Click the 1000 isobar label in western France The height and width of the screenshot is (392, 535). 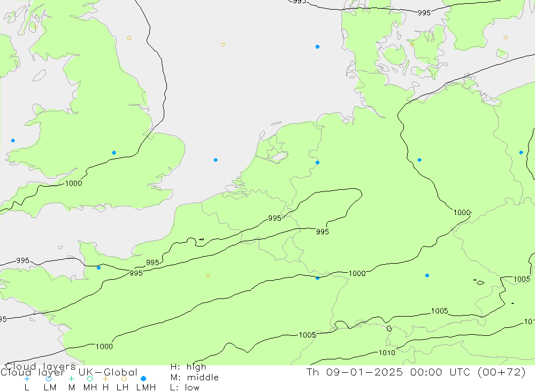tap(104, 347)
